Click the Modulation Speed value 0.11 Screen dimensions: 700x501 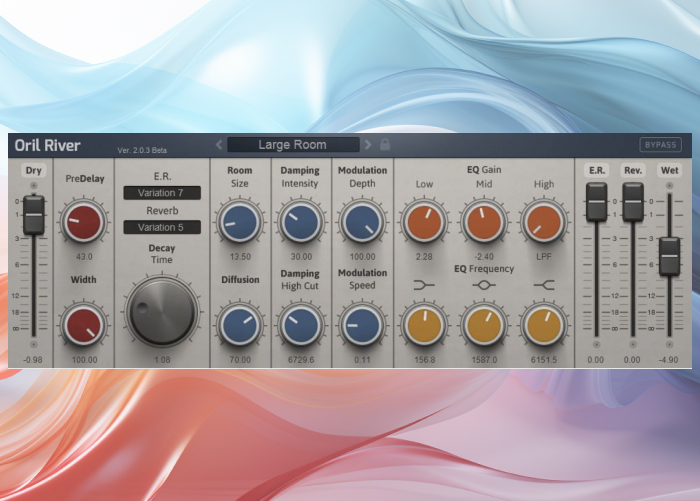(x=362, y=359)
